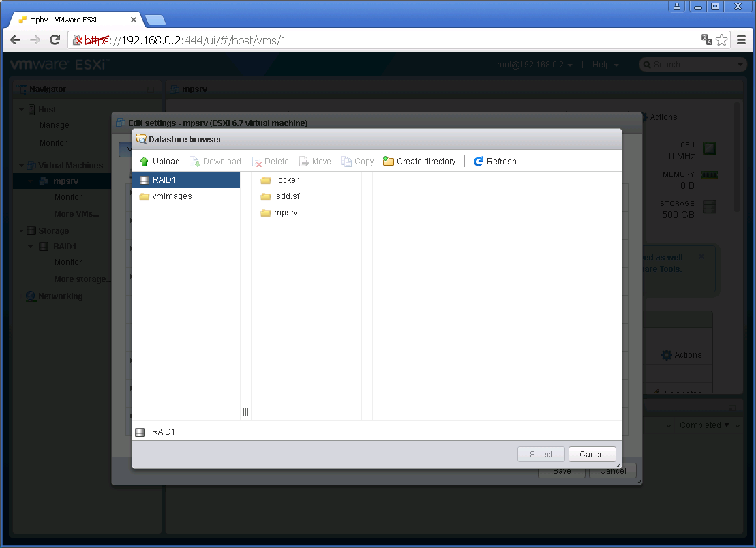
Task: Click the Move toolbar button
Action: click(316, 162)
